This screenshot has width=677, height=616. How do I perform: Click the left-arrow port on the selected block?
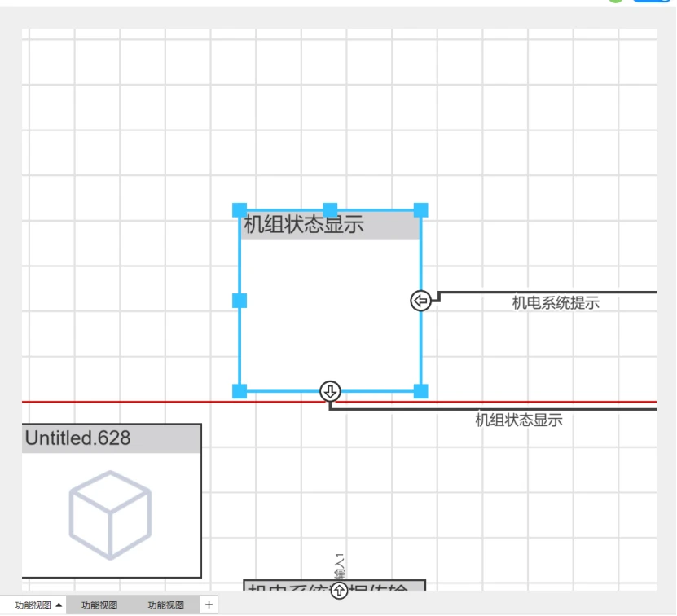coord(420,301)
